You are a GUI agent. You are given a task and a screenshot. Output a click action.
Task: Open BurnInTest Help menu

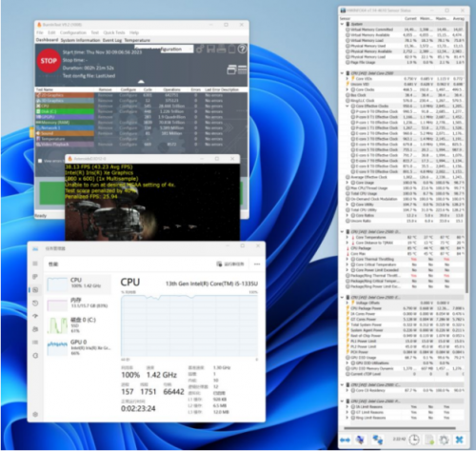(x=134, y=32)
